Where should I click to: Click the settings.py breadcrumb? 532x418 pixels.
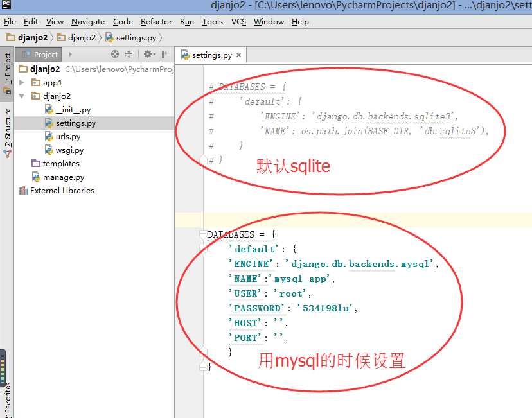click(131, 37)
